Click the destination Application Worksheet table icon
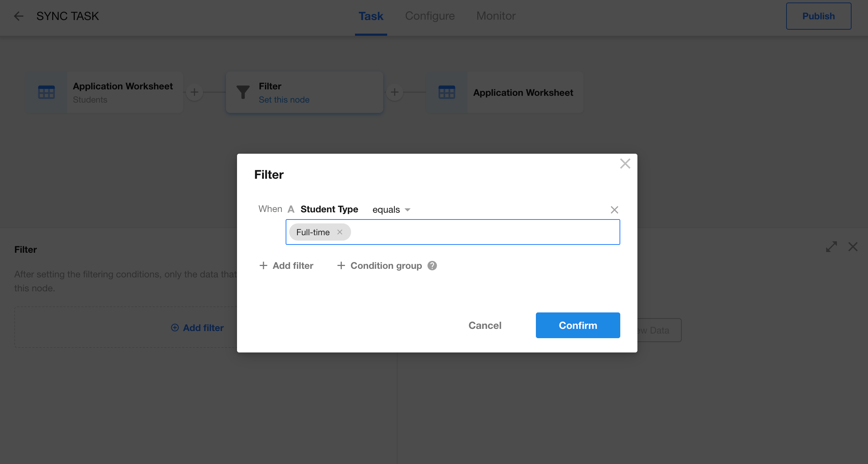The image size is (868, 464). coord(447,92)
